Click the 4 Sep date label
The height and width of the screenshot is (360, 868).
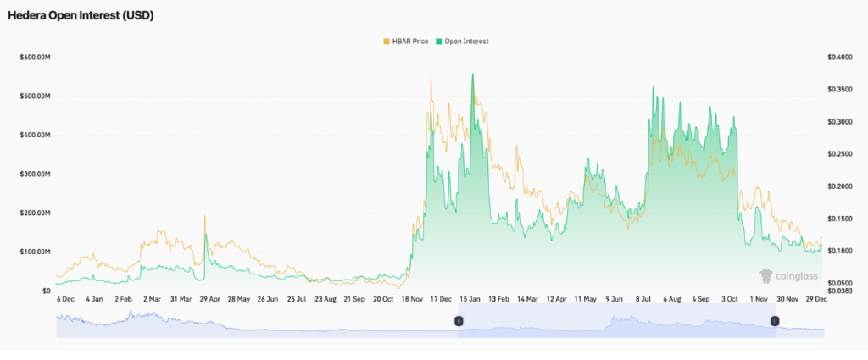coord(701,299)
